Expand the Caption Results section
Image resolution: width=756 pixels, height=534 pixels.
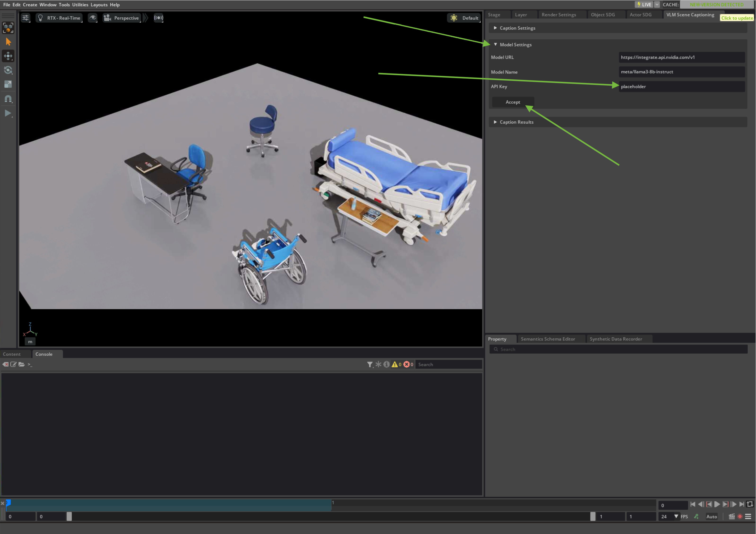618,122
